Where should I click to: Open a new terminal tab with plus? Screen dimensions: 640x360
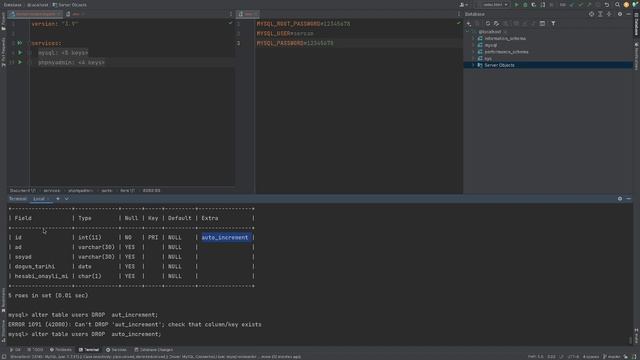click(58, 199)
